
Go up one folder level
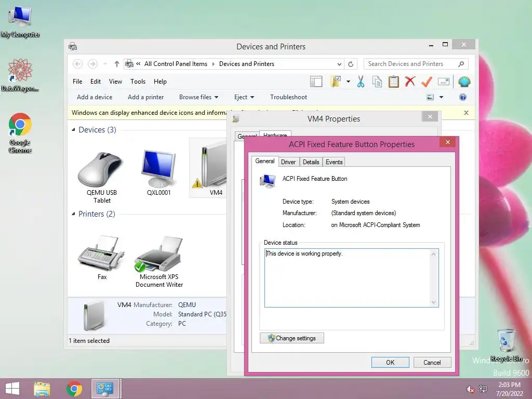[x=117, y=64]
